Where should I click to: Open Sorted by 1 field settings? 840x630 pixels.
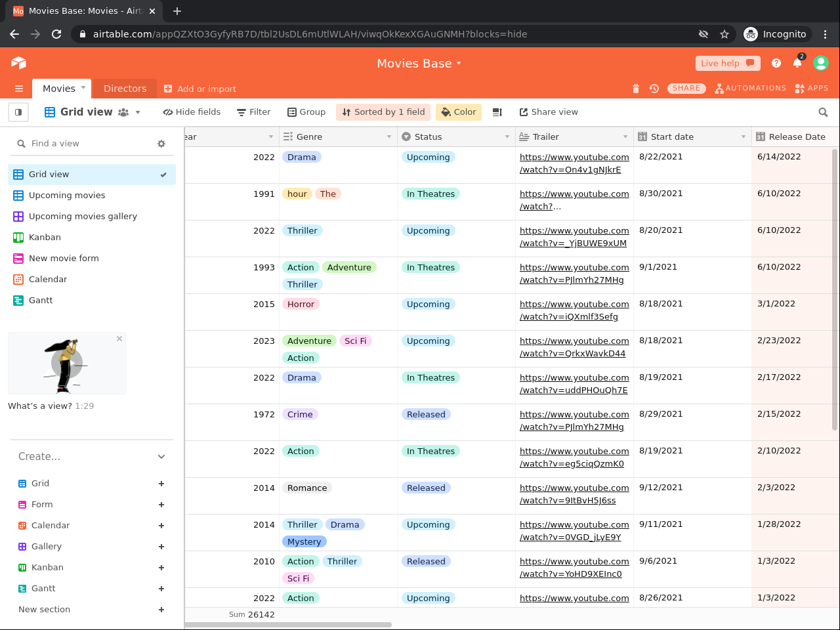[x=383, y=112]
